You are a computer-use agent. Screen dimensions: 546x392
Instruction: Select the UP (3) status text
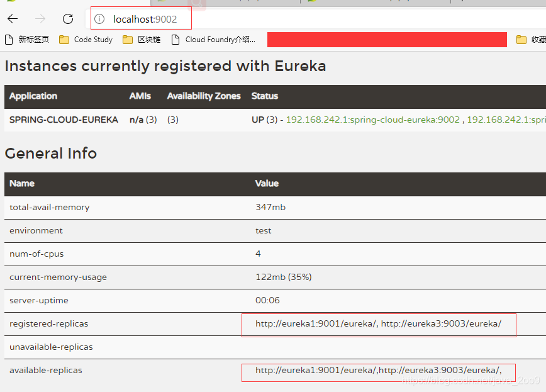pyautogui.click(x=265, y=120)
